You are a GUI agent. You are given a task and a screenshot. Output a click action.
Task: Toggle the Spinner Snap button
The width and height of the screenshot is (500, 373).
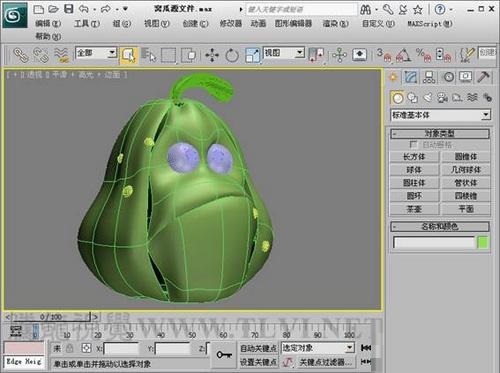443,55
